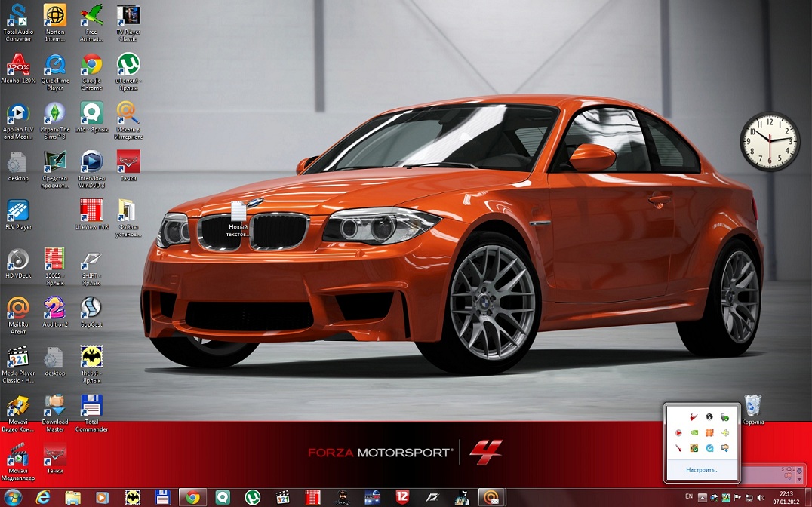
Task: Open red number 12 taskbar icon
Action: [x=402, y=498]
